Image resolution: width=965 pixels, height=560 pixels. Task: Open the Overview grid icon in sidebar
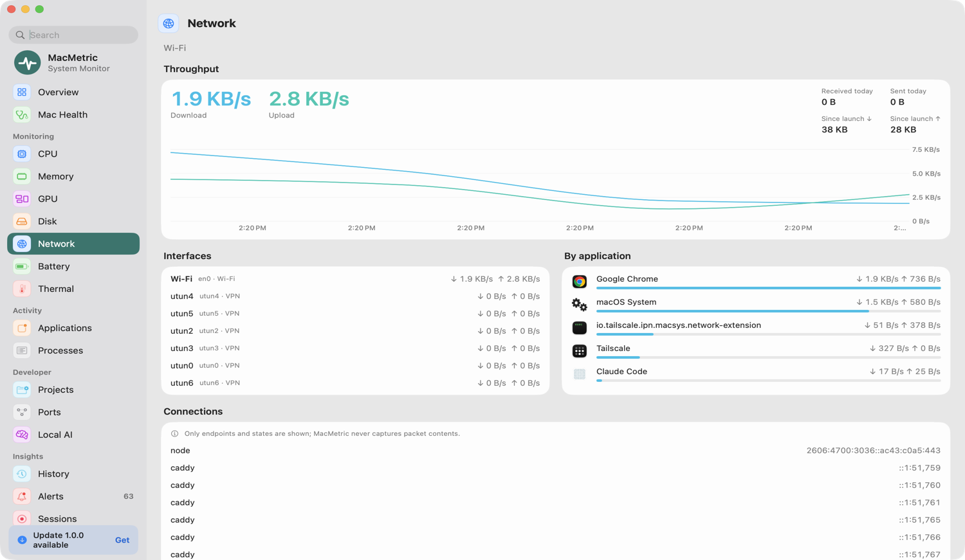(x=22, y=92)
